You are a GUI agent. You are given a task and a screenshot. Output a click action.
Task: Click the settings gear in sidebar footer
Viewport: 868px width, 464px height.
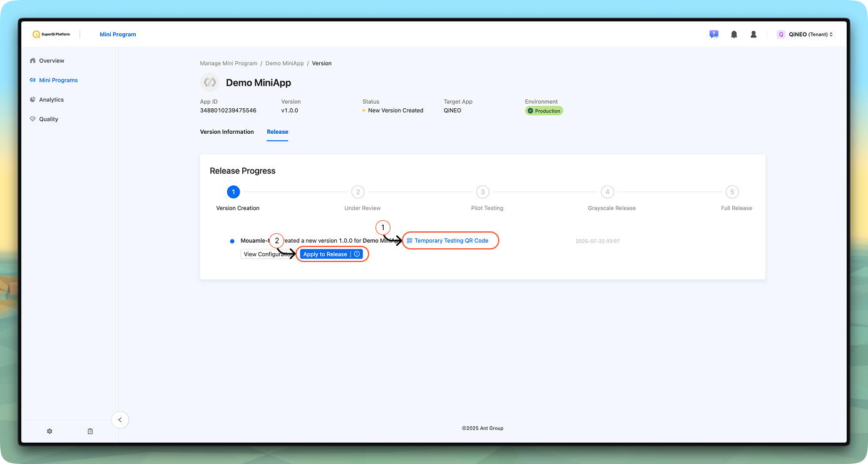(x=49, y=431)
